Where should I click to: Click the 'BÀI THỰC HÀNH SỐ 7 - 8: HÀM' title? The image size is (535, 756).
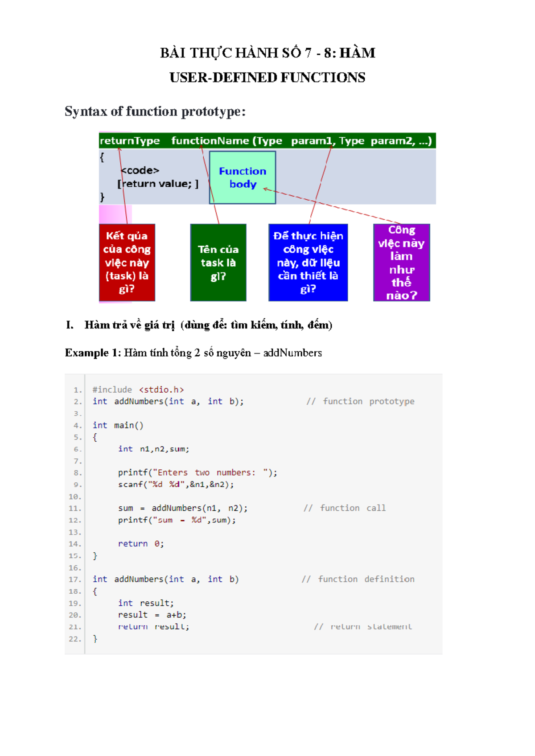tap(267, 53)
